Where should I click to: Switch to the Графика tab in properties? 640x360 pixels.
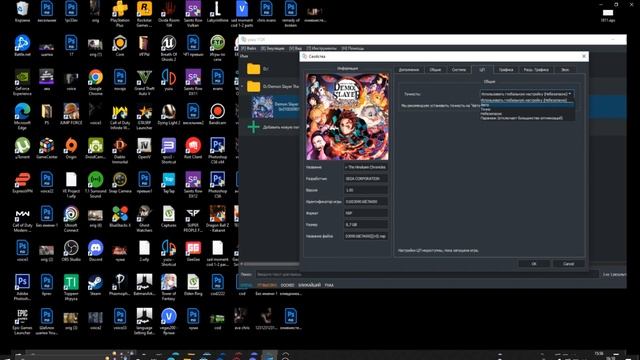tap(506, 70)
